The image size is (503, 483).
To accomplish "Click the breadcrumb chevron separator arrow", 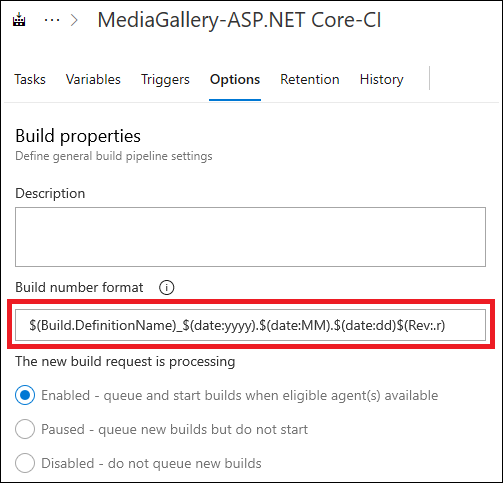I will [x=75, y=20].
